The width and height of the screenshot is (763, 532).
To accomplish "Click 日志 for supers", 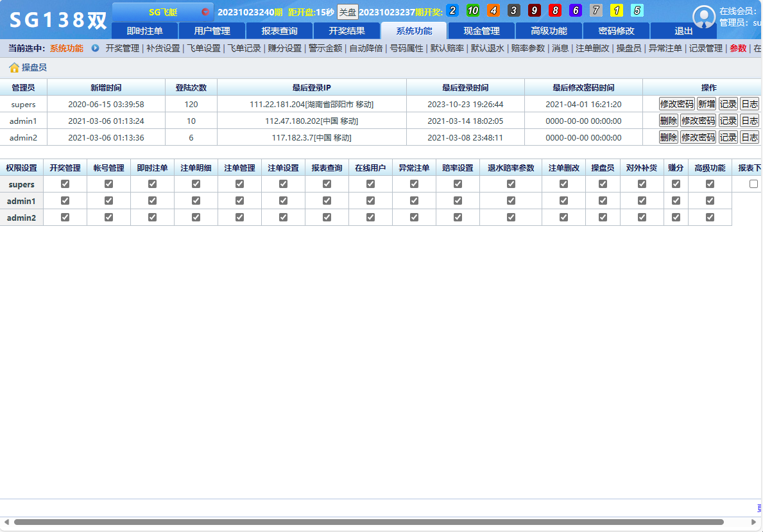I will (750, 104).
